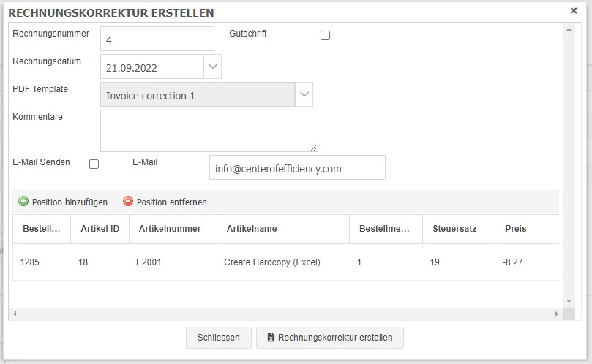Sort by the Artikelname column header
Viewport: 592px width, 364px height.
coord(283,229)
